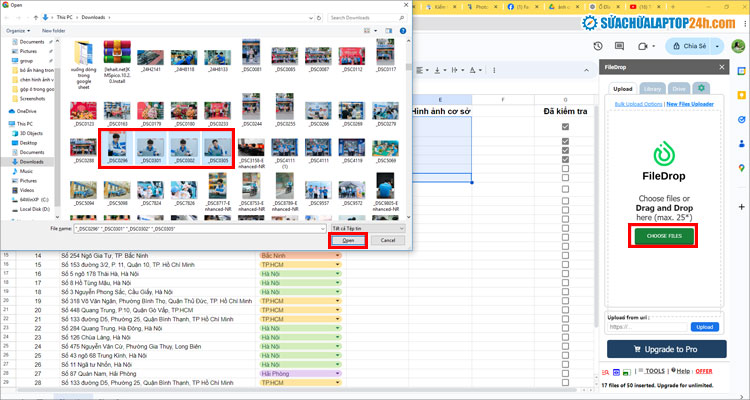750x400 pixels.
Task: Open Google Keep in the side panel
Action: tap(741, 95)
